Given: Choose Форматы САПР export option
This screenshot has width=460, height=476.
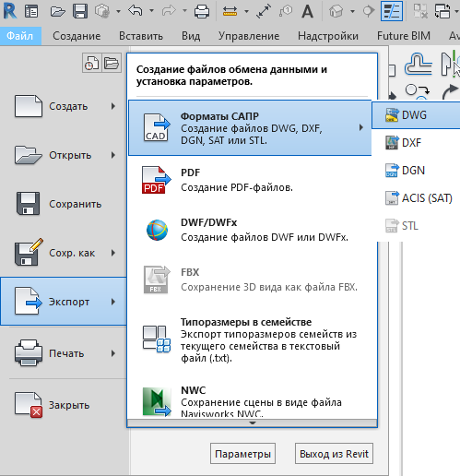Looking at the screenshot, I should coord(250,127).
